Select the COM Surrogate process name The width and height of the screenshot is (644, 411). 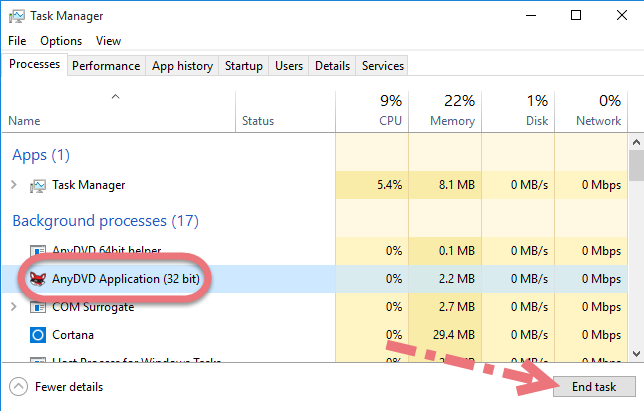coord(93,307)
